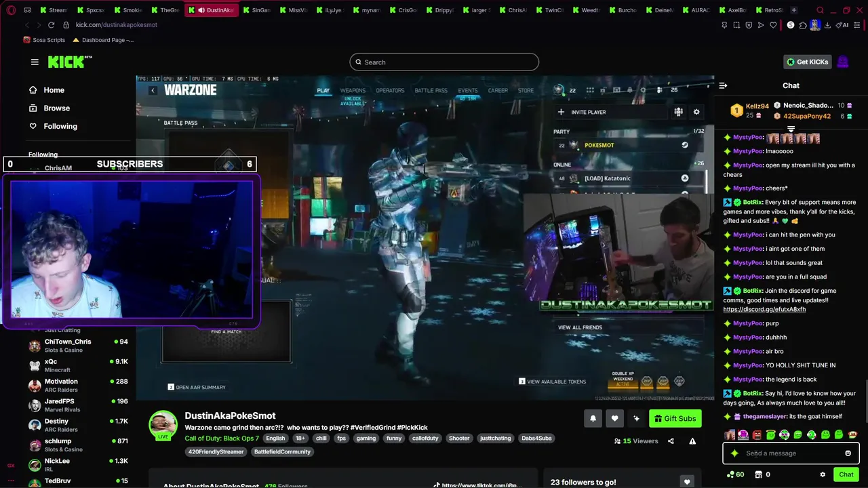The image size is (868, 488).
Task: Click the address bar URL kick.com/dustinakapokesmot
Action: pos(116,25)
